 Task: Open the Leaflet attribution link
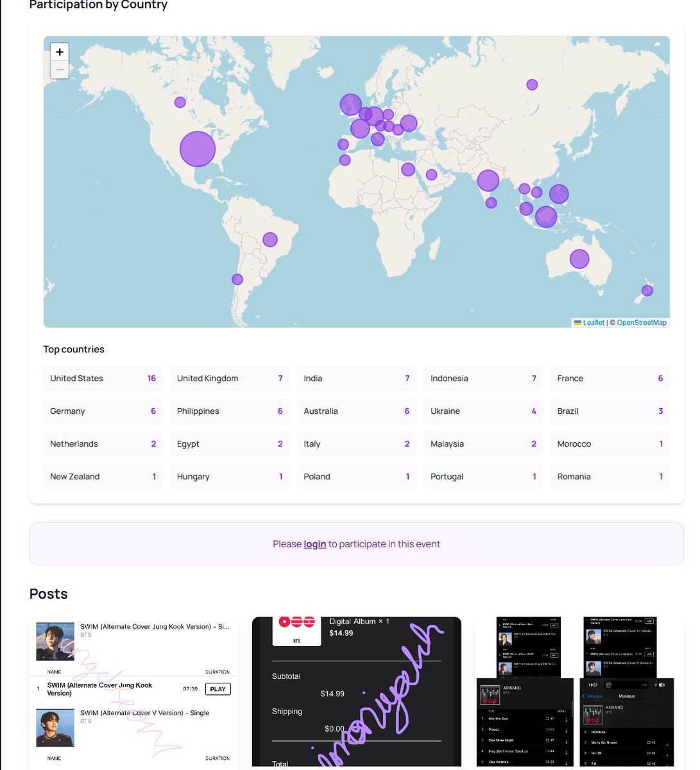click(589, 323)
